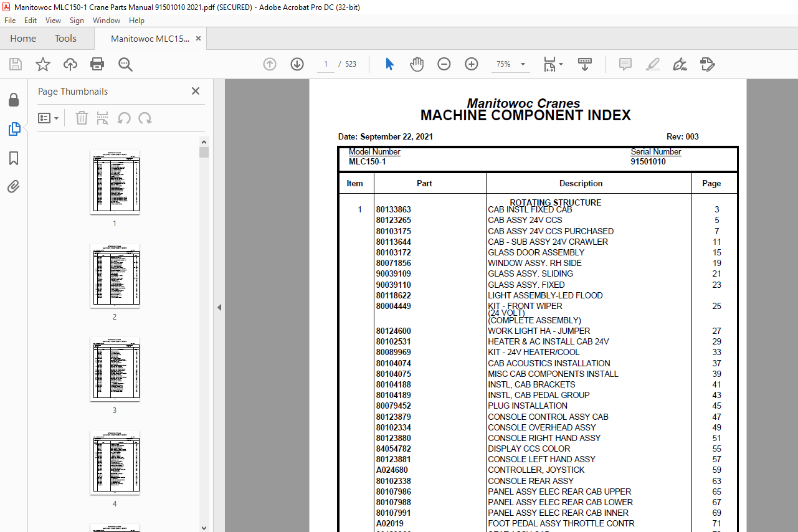This screenshot has width=798, height=532.
Task: Click CAB ASSY 24V CCS description
Action: click(525, 221)
